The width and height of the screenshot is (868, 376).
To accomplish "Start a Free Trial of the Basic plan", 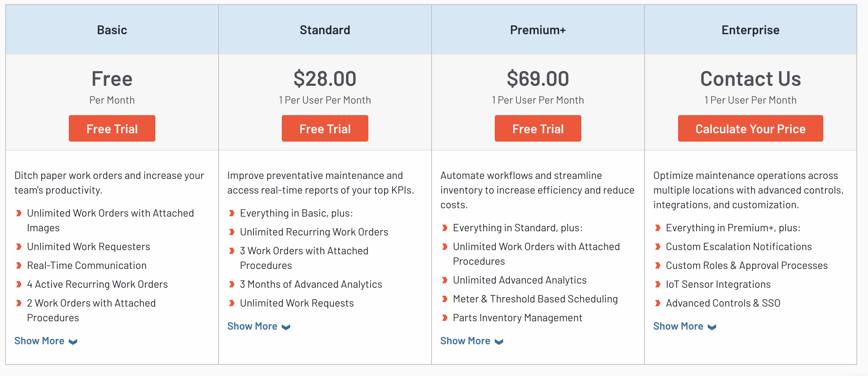I will 112,128.
